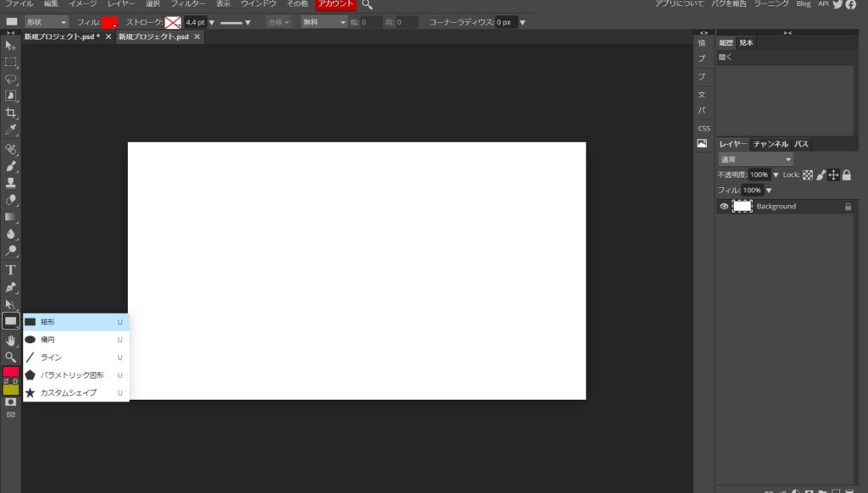The width and height of the screenshot is (868, 493).
Task: Select the Move tool at toolbar top
Action: [x=11, y=45]
